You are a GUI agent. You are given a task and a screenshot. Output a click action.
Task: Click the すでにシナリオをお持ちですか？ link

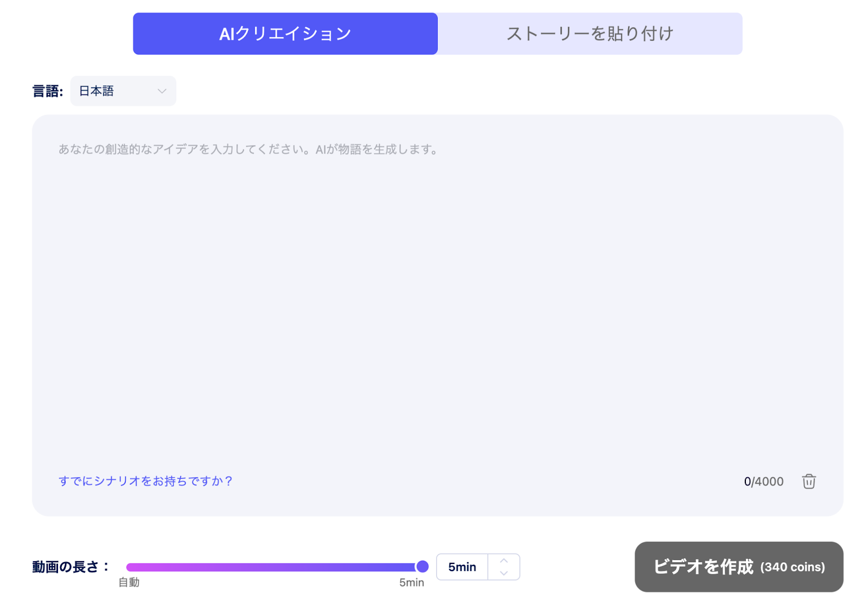145,481
